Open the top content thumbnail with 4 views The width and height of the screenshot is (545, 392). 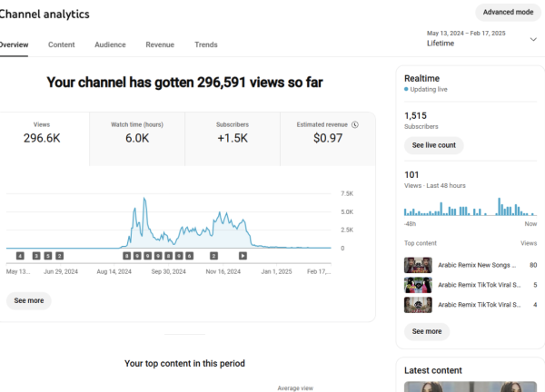tap(417, 305)
